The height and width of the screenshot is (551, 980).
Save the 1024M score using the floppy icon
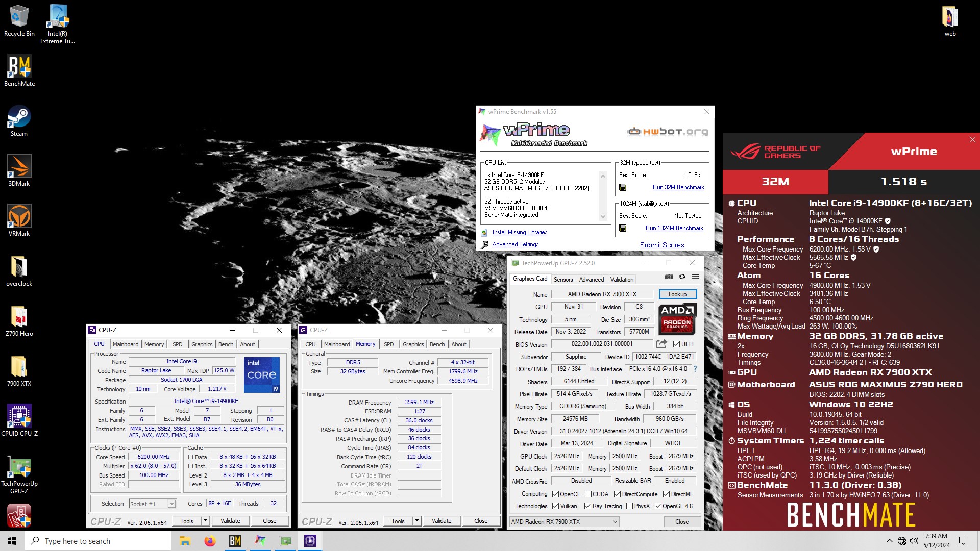(x=623, y=228)
